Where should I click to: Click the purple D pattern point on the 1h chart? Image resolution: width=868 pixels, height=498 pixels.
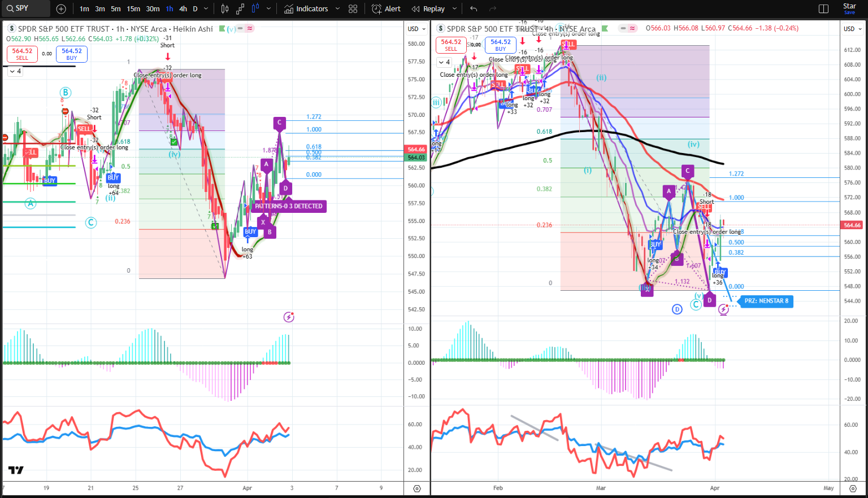(x=286, y=187)
